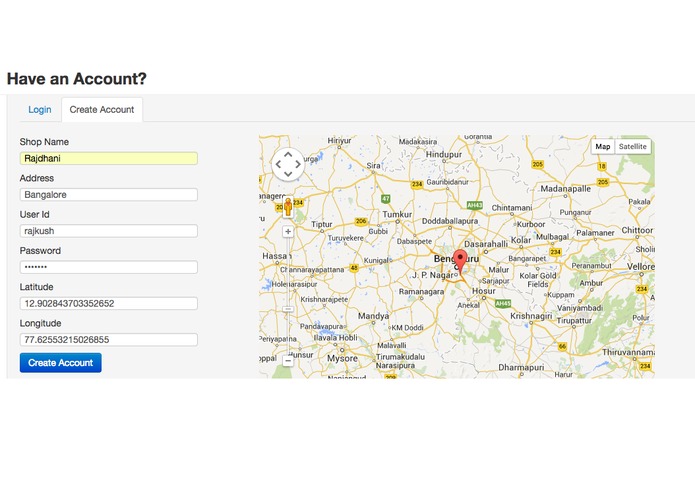The height and width of the screenshot is (494, 695).
Task: Select the Create Account tab
Action: tap(102, 109)
